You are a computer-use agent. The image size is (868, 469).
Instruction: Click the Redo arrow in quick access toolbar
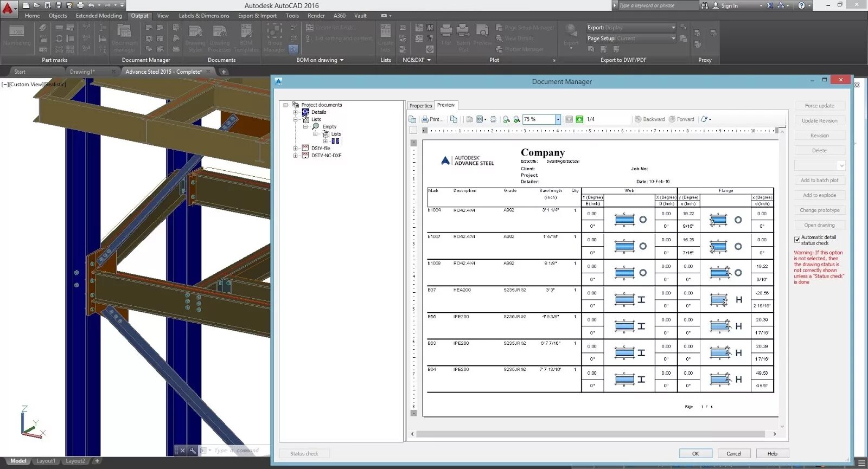(107, 5)
